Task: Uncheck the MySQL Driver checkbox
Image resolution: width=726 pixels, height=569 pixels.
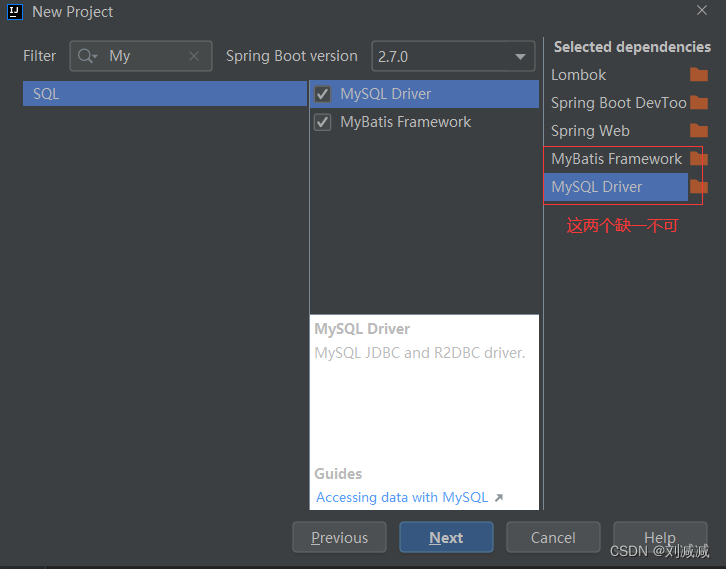Action: (322, 94)
